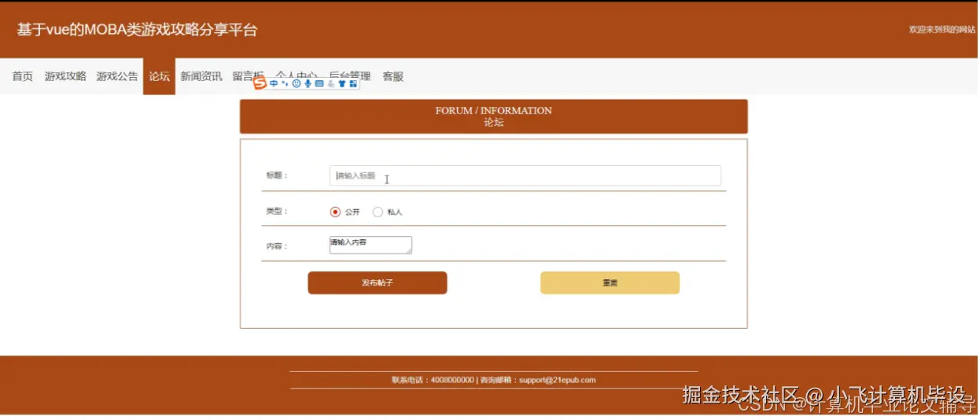Viewport: 980px width, 420px height.
Task: Open the toolbox grid icon in IME bar
Action: [x=353, y=83]
